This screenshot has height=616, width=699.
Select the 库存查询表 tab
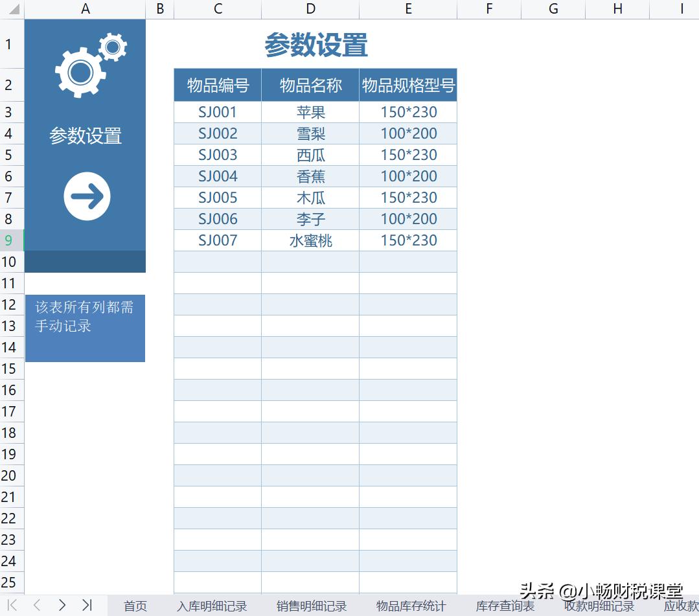point(505,606)
